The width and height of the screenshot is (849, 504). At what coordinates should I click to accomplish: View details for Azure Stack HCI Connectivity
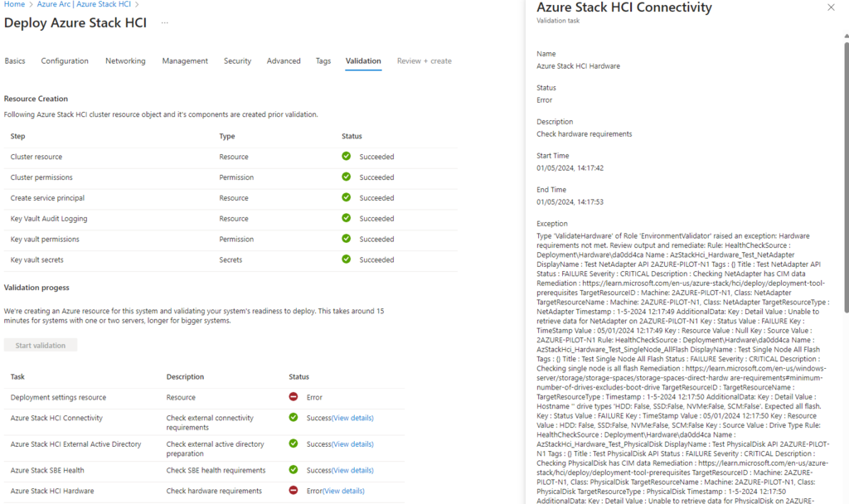pyautogui.click(x=352, y=418)
